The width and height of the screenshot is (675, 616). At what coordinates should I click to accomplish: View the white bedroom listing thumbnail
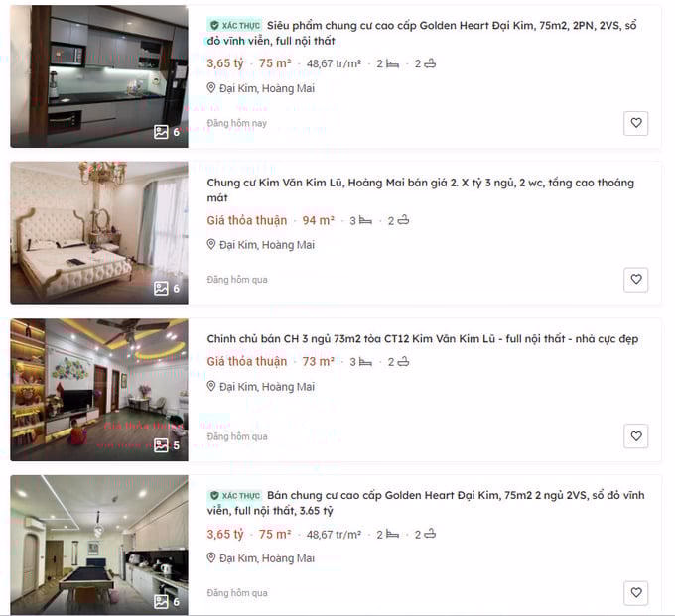point(99,233)
